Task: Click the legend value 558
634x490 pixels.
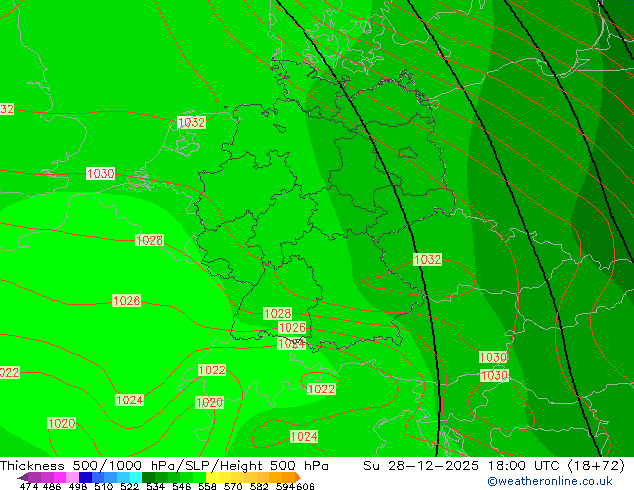Action: pos(207,486)
